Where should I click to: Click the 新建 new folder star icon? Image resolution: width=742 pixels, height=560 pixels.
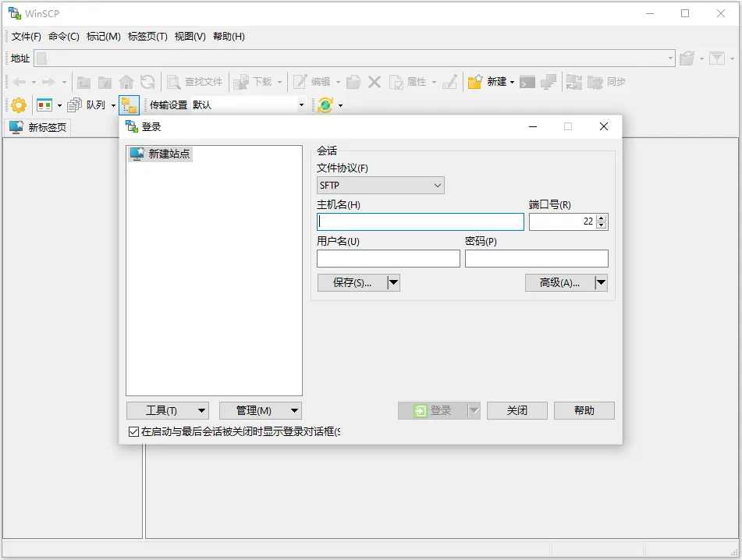[474, 82]
